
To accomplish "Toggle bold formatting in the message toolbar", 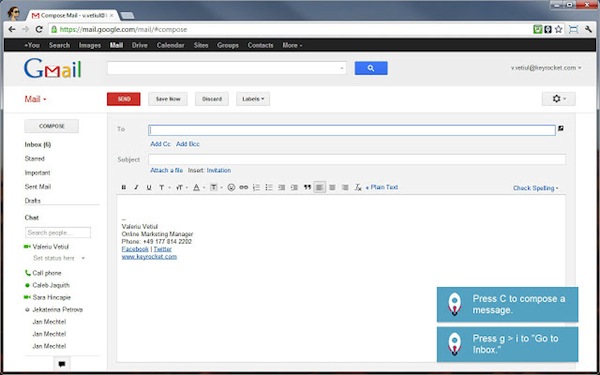I will pos(124,188).
